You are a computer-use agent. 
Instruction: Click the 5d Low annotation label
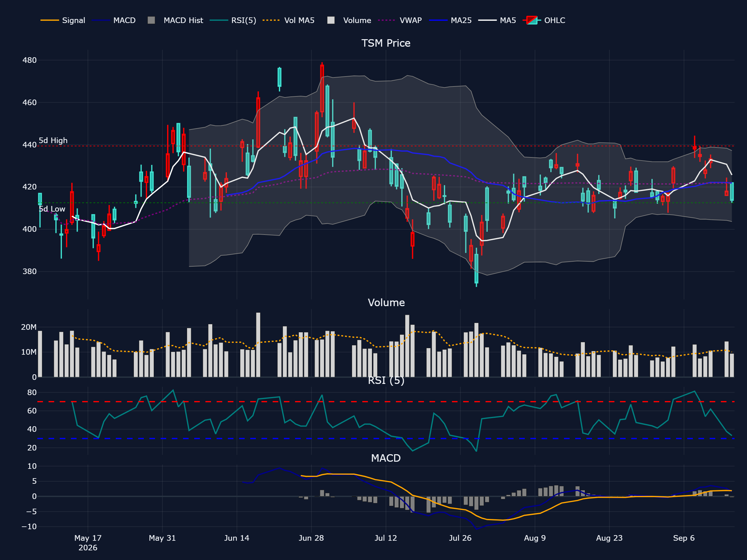pos(52,209)
